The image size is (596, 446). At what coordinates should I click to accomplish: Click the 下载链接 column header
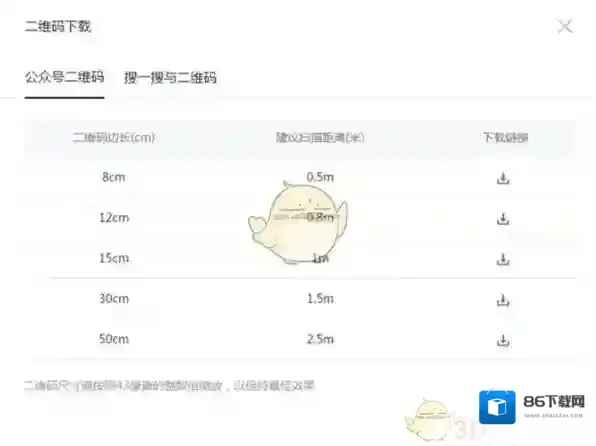click(506, 137)
